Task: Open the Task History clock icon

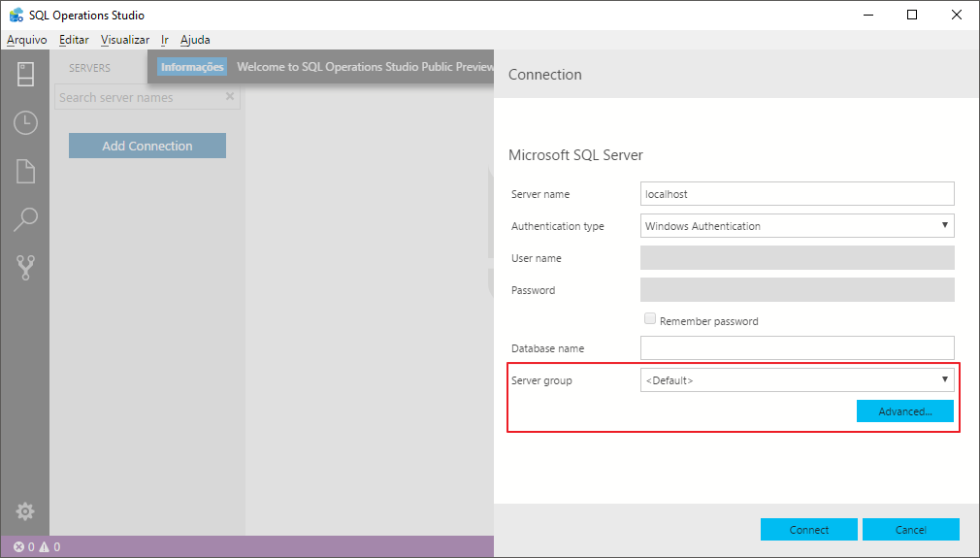Action: tap(25, 122)
